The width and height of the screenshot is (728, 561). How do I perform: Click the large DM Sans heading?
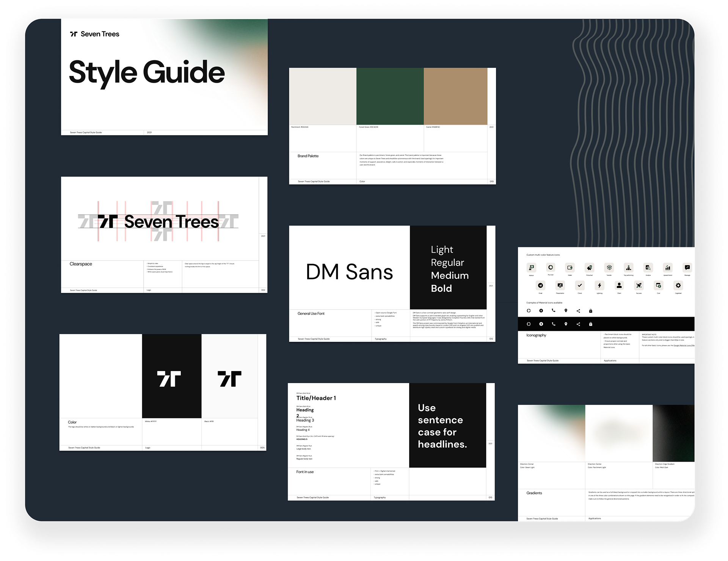349,272
